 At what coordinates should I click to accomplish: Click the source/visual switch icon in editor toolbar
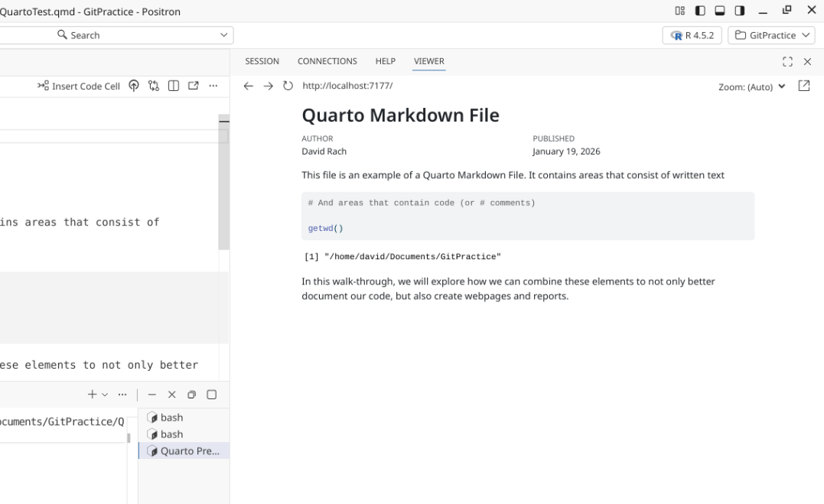point(154,86)
